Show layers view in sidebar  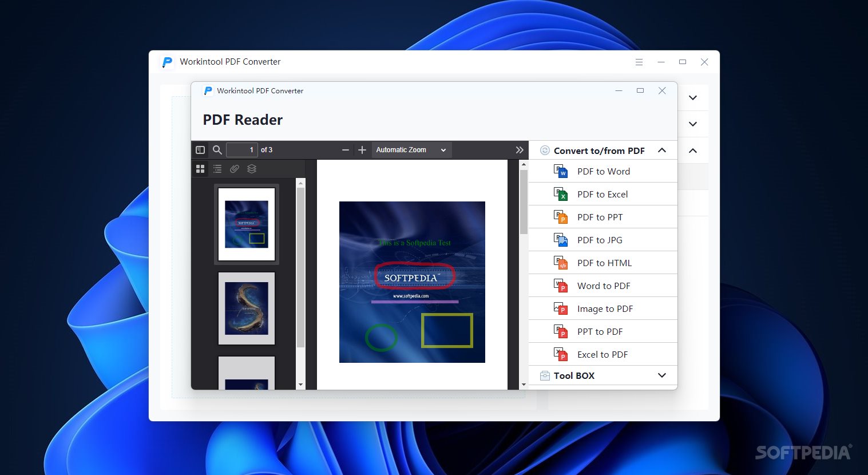point(252,169)
